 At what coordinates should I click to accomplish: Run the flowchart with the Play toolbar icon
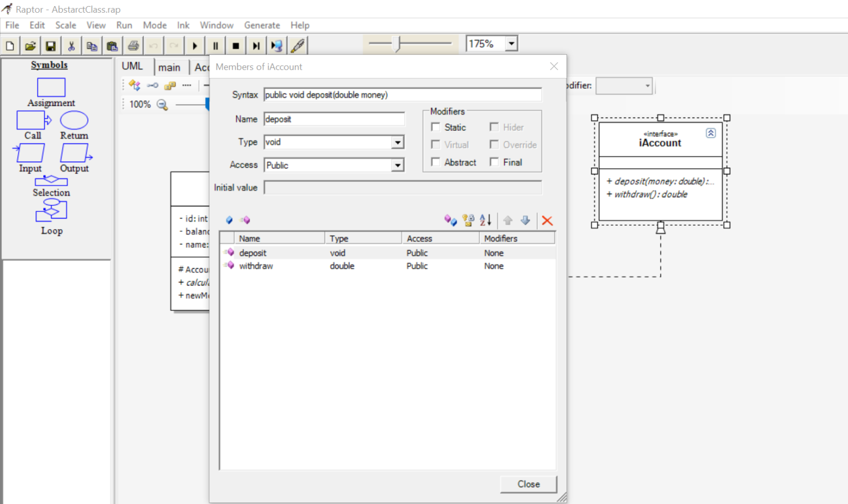click(x=195, y=45)
